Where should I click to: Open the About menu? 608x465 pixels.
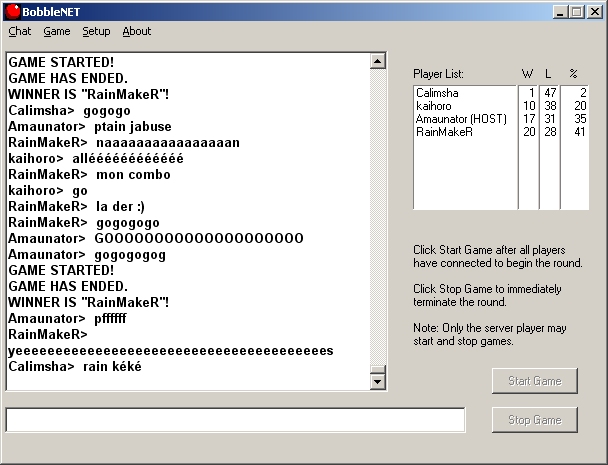[136, 31]
